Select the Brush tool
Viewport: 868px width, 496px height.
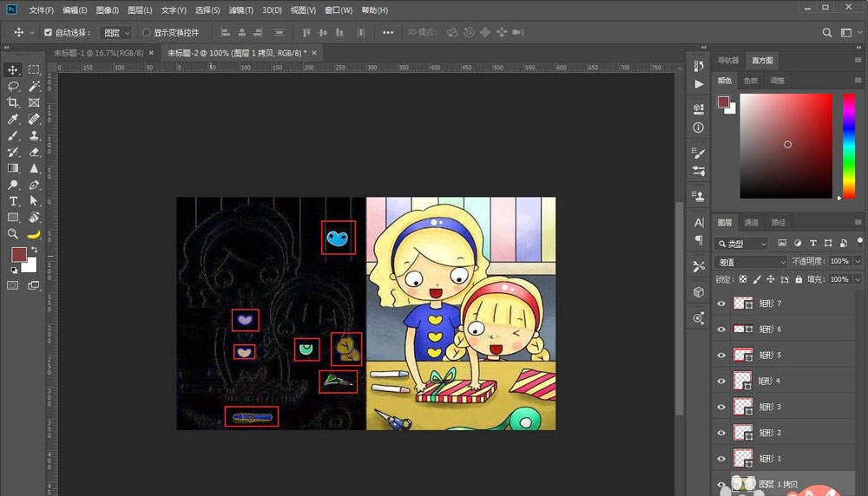click(x=13, y=135)
